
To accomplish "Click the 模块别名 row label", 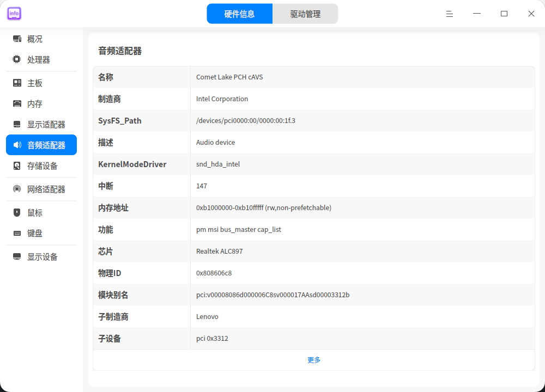I will click(x=113, y=295).
